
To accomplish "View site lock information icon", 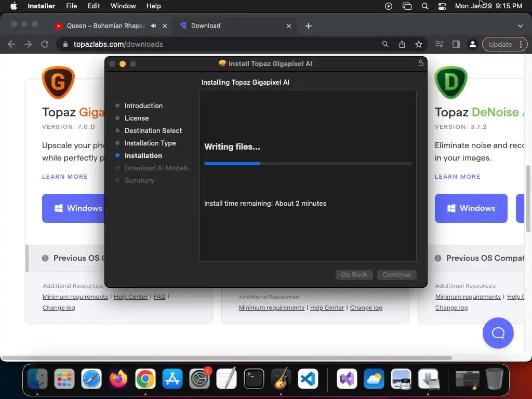I will click(65, 44).
